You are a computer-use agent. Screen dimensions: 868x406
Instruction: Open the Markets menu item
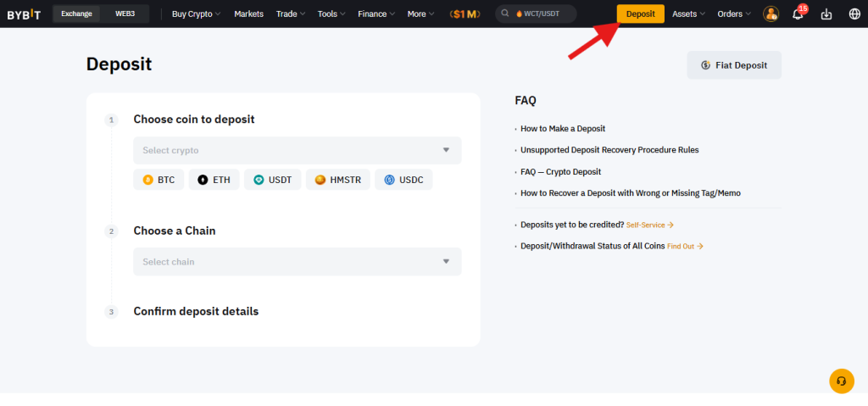248,14
